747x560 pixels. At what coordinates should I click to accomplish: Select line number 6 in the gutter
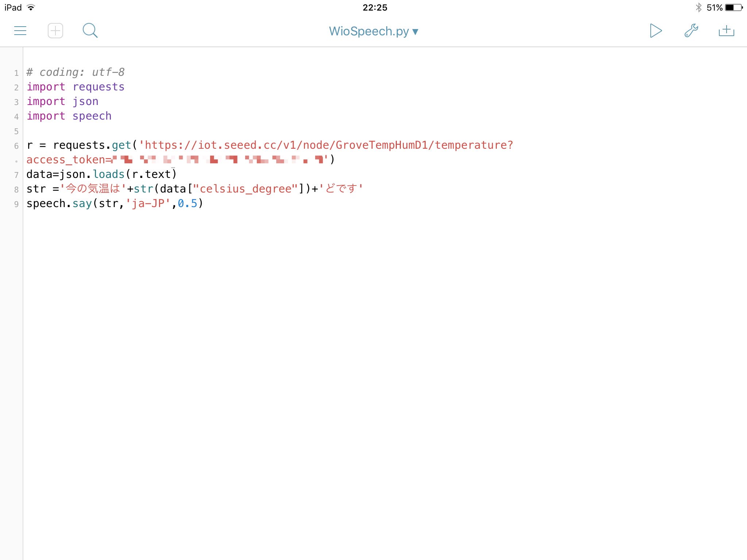coord(16,145)
